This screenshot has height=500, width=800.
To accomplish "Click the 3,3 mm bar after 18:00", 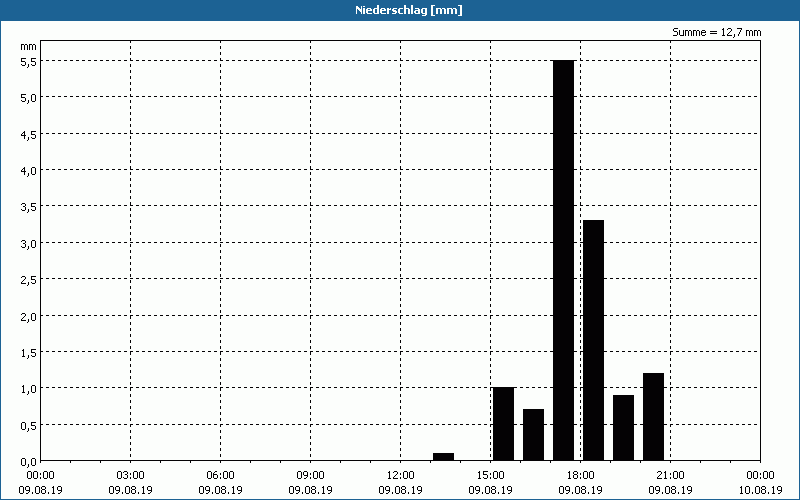I will click(x=593, y=340).
